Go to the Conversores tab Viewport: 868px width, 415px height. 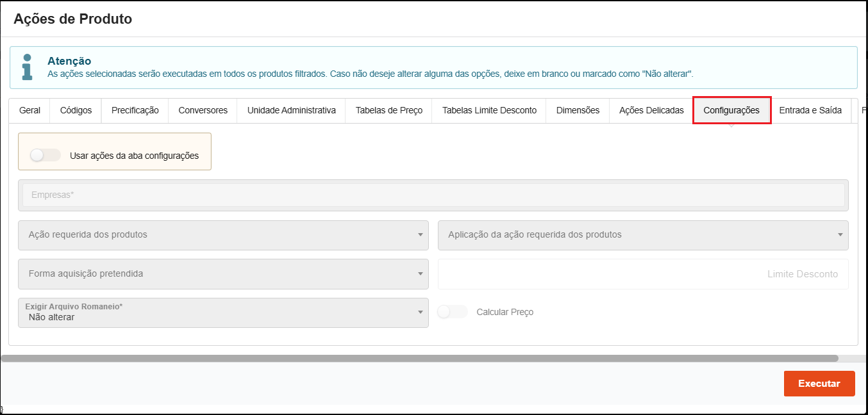(203, 110)
